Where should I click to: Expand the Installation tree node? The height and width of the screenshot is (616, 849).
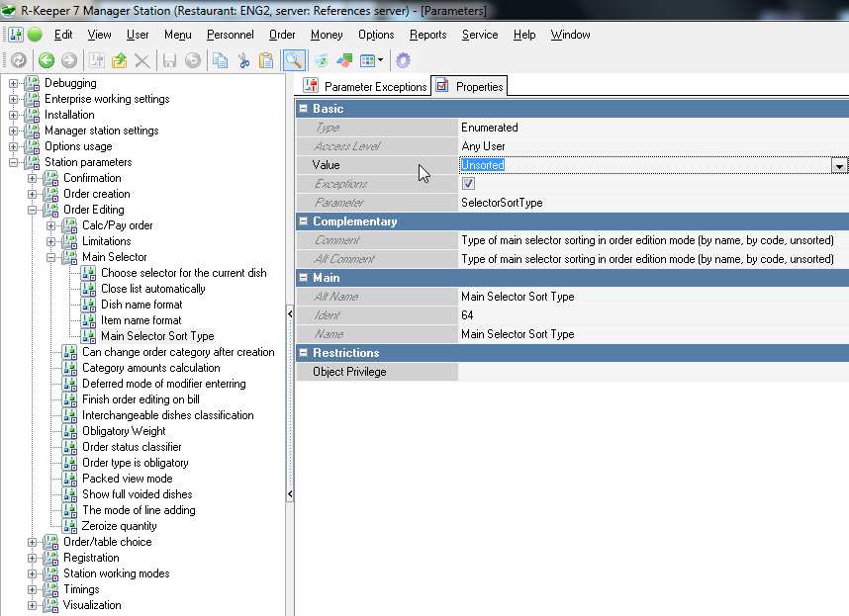click(x=13, y=115)
